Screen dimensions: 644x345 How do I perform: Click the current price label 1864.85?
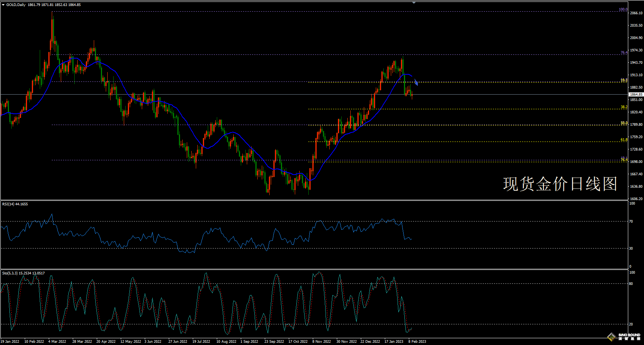636,95
